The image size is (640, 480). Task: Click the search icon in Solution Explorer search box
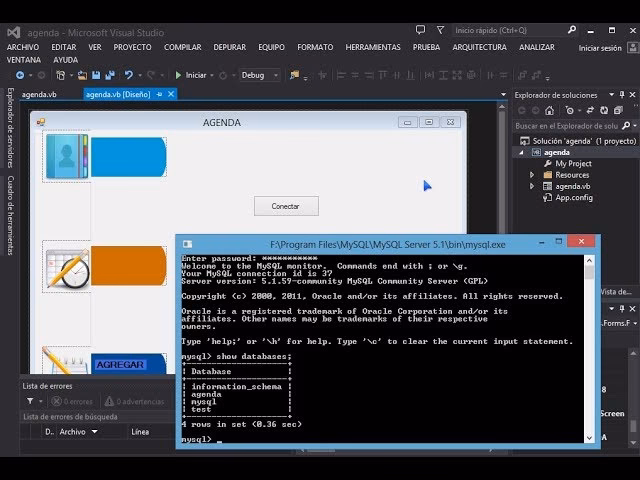[626, 126]
